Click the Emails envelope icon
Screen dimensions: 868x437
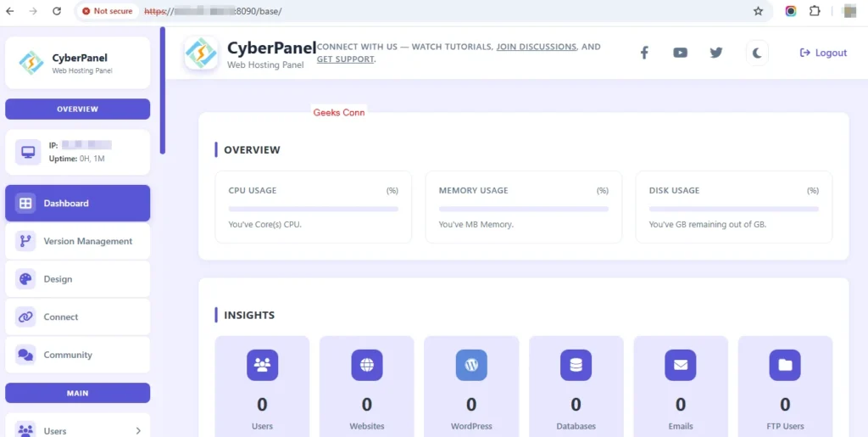click(681, 365)
